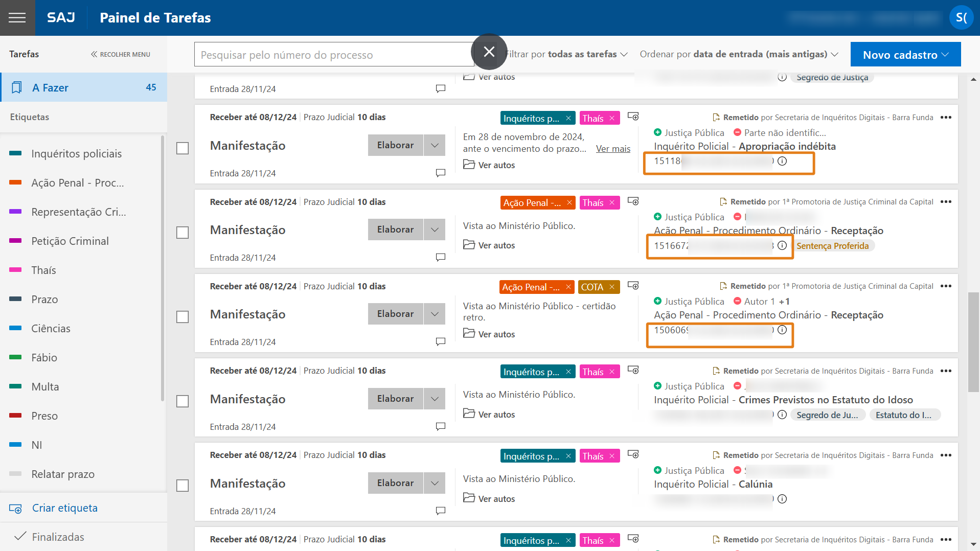The width and height of the screenshot is (980, 551).
Task: Select the Preso red label in Etiquetas
Action: pos(44,416)
